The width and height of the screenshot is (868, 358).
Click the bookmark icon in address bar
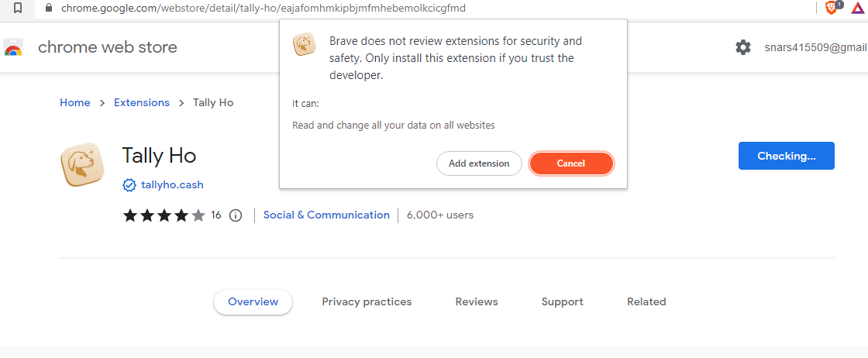coord(19,9)
